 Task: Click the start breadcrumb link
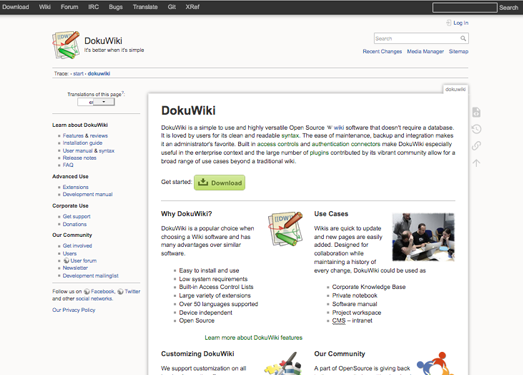click(x=78, y=73)
